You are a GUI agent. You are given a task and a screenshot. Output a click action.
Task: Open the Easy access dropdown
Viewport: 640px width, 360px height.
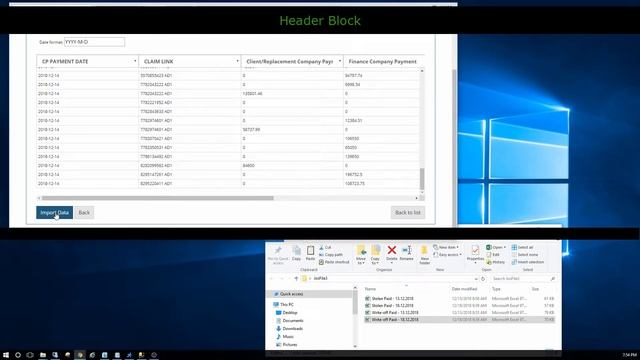click(x=447, y=255)
